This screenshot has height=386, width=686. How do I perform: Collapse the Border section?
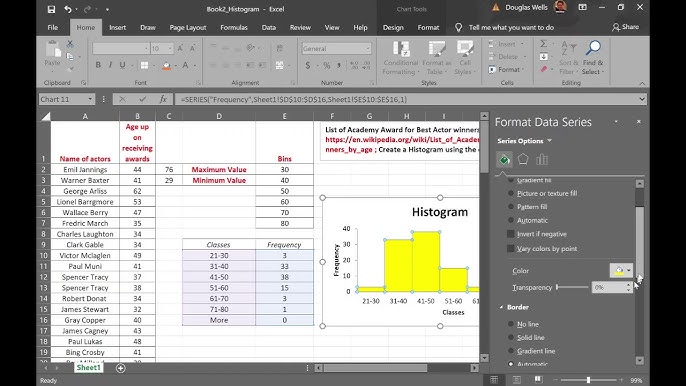pos(501,307)
